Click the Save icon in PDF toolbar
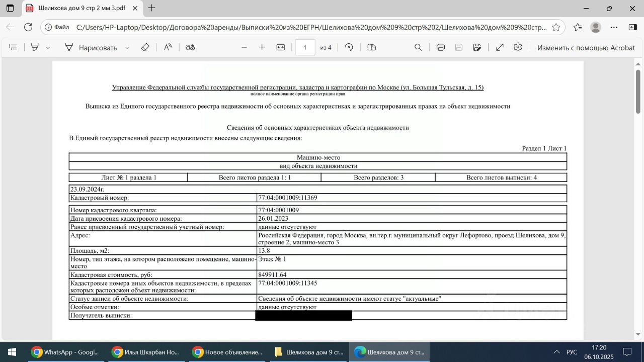The image size is (644, 362). tap(459, 47)
